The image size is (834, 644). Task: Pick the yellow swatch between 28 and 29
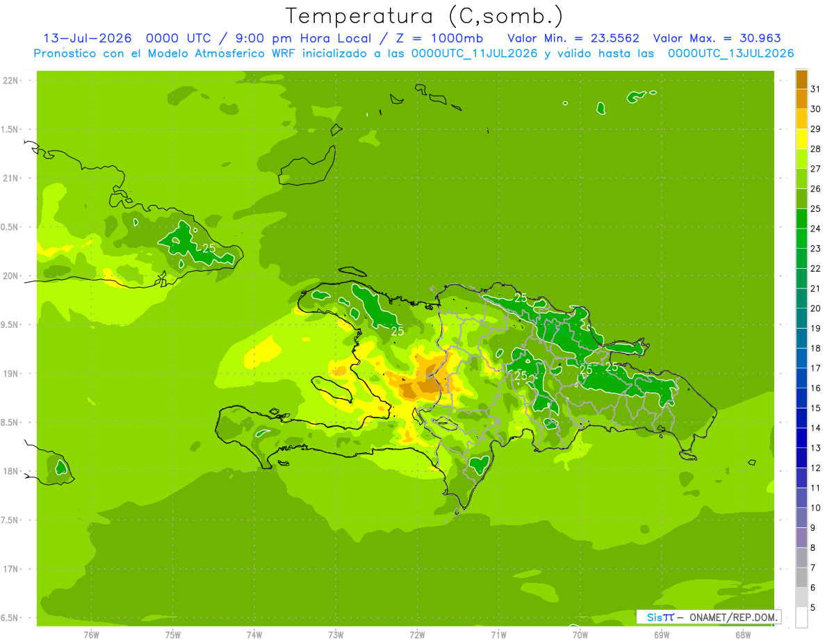(x=801, y=139)
